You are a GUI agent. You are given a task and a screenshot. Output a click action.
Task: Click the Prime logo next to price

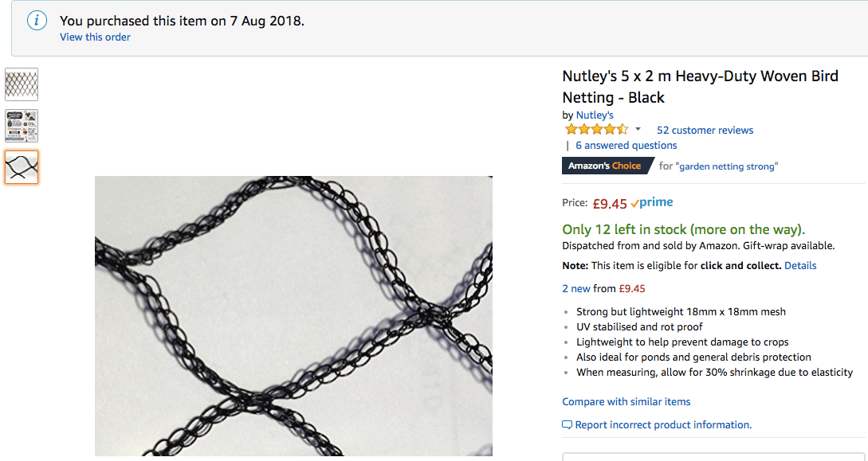tap(652, 203)
